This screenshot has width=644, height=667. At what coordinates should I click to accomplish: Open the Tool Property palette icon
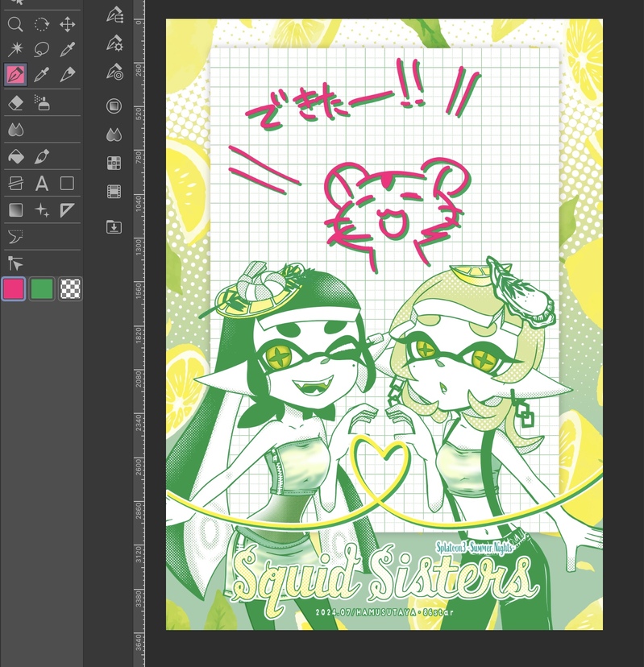click(x=114, y=43)
